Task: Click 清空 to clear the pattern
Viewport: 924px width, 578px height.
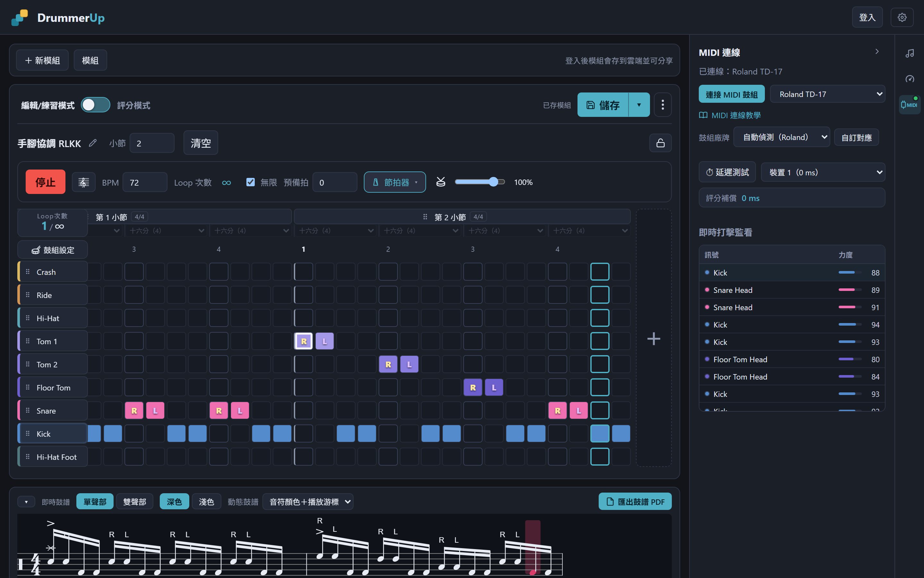Action: point(201,143)
